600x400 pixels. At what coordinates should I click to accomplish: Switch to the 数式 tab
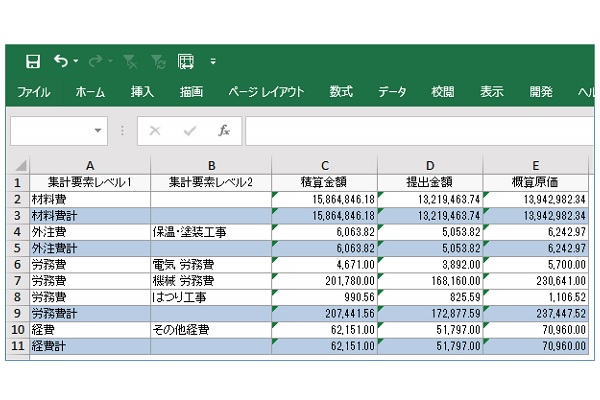coord(341,92)
